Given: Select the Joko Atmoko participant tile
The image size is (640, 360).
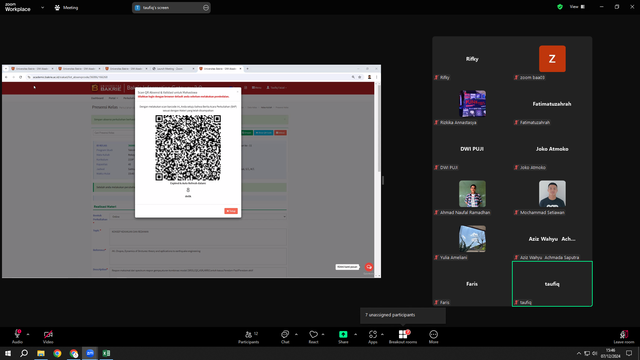Looking at the screenshot, I should pyautogui.click(x=552, y=149).
